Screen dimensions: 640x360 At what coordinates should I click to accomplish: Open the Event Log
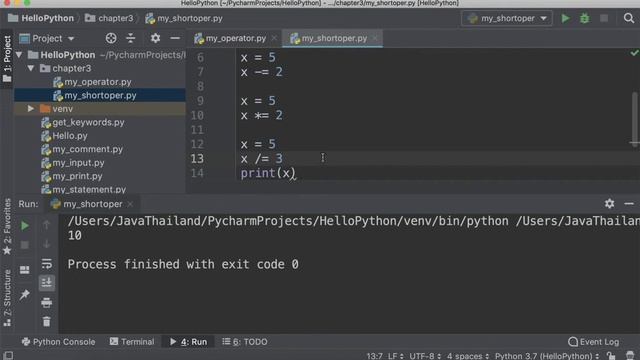[x=593, y=342]
